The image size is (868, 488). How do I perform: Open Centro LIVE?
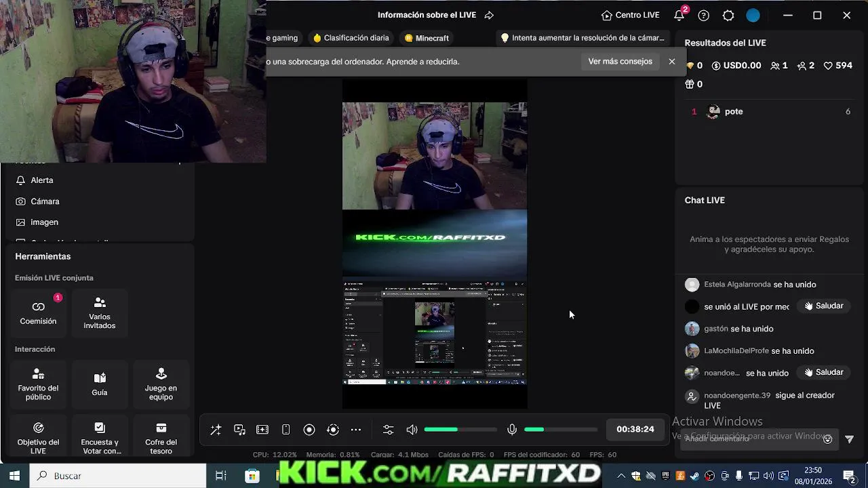point(630,15)
